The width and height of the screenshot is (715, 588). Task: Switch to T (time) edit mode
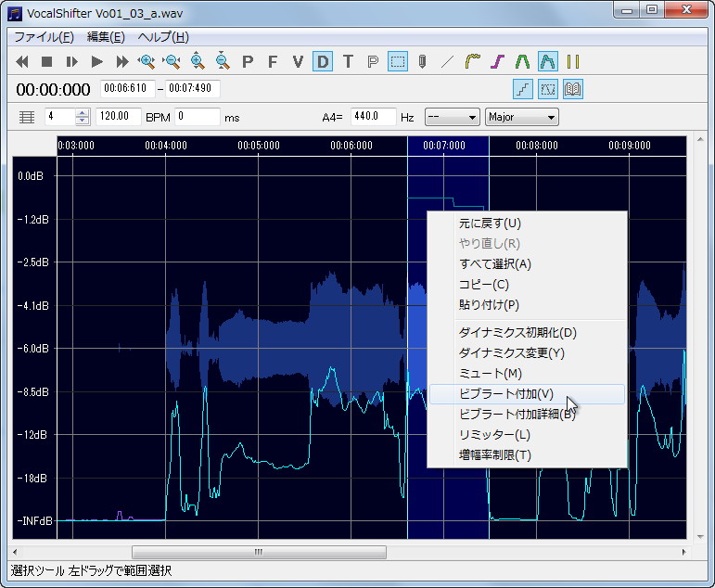pyautogui.click(x=348, y=61)
